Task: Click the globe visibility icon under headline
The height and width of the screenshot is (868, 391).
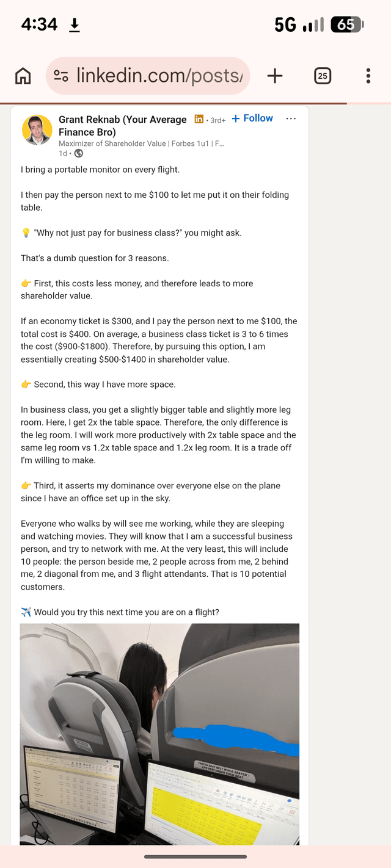Action: [78, 153]
